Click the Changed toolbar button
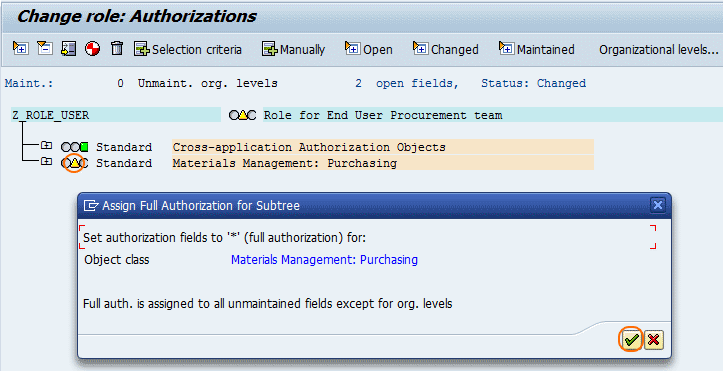The width and height of the screenshot is (723, 371). (x=445, y=49)
